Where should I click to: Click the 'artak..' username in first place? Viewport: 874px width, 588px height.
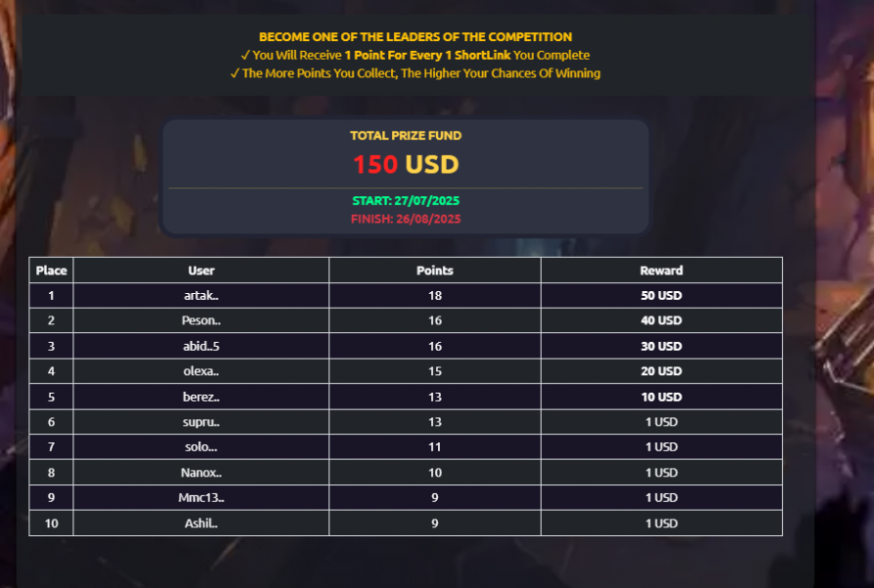[x=201, y=295]
